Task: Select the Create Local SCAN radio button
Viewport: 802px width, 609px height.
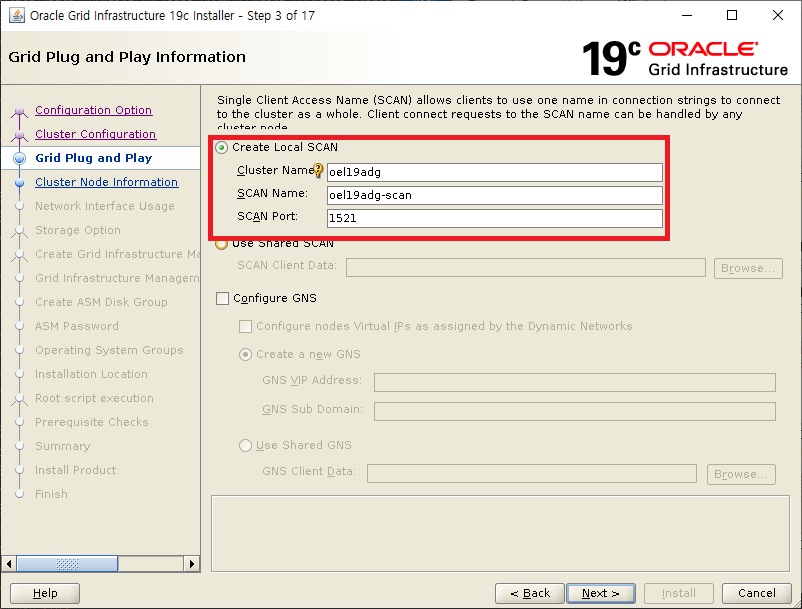Action: pos(221,148)
